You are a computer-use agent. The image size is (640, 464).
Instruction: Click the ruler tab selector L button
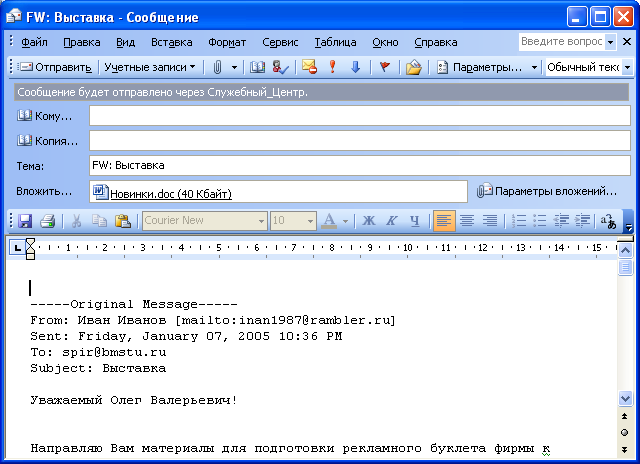[x=17, y=247]
